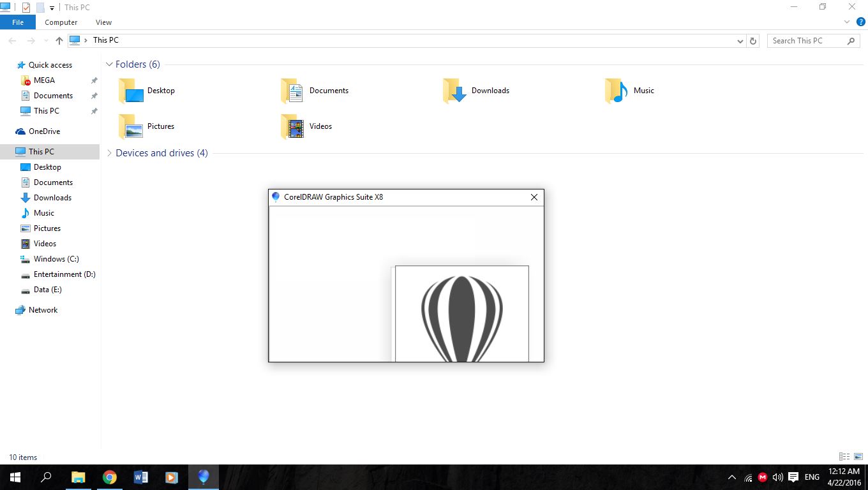
Task: Open File Explorer from taskbar
Action: [78, 477]
